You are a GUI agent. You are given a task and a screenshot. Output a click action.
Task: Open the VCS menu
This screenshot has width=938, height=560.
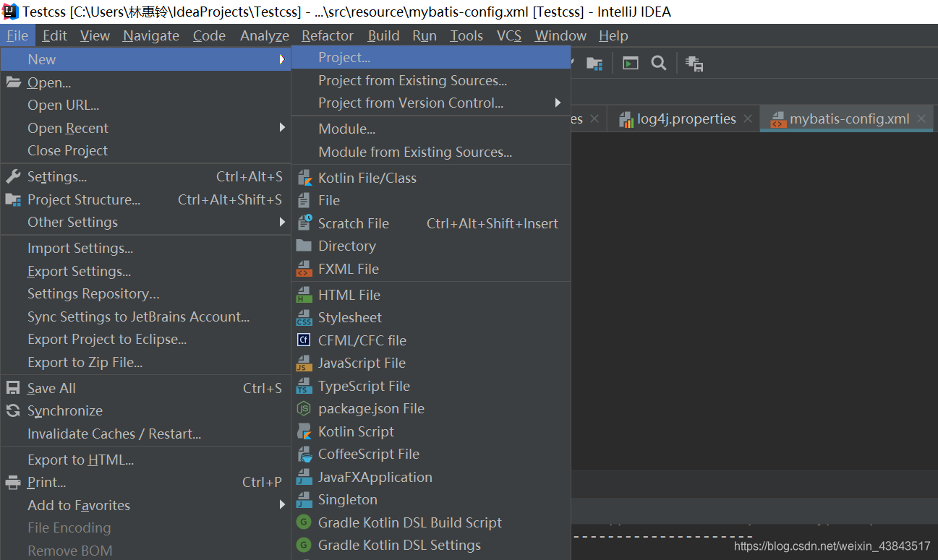click(509, 35)
